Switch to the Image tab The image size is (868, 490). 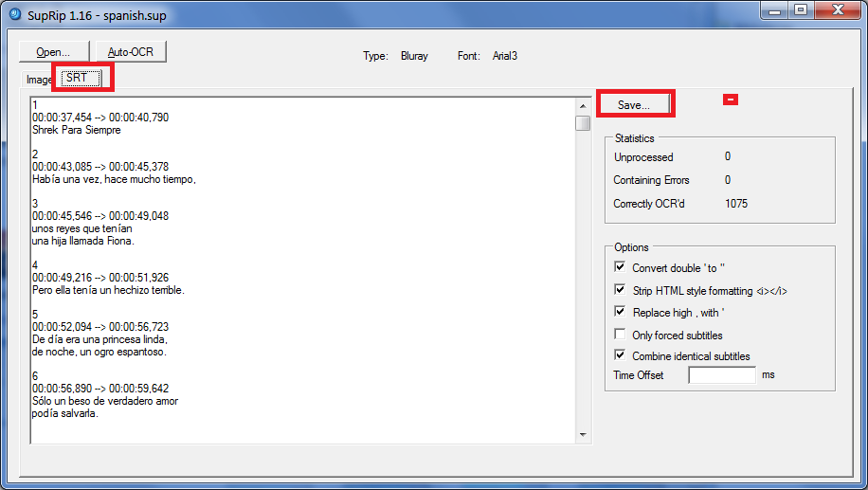38,80
